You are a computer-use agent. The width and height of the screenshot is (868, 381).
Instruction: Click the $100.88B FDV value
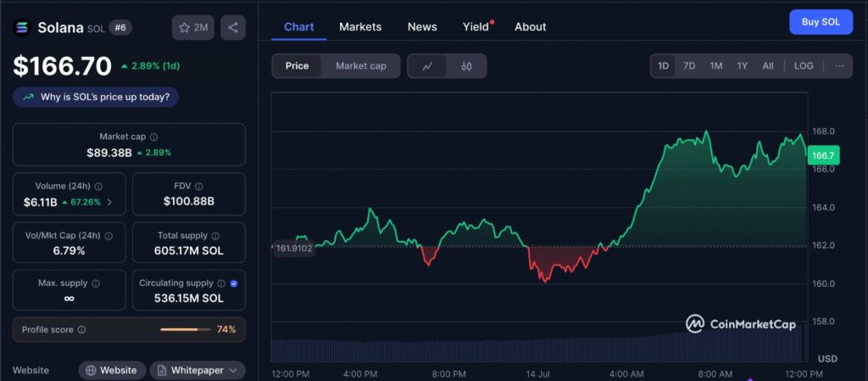(189, 202)
